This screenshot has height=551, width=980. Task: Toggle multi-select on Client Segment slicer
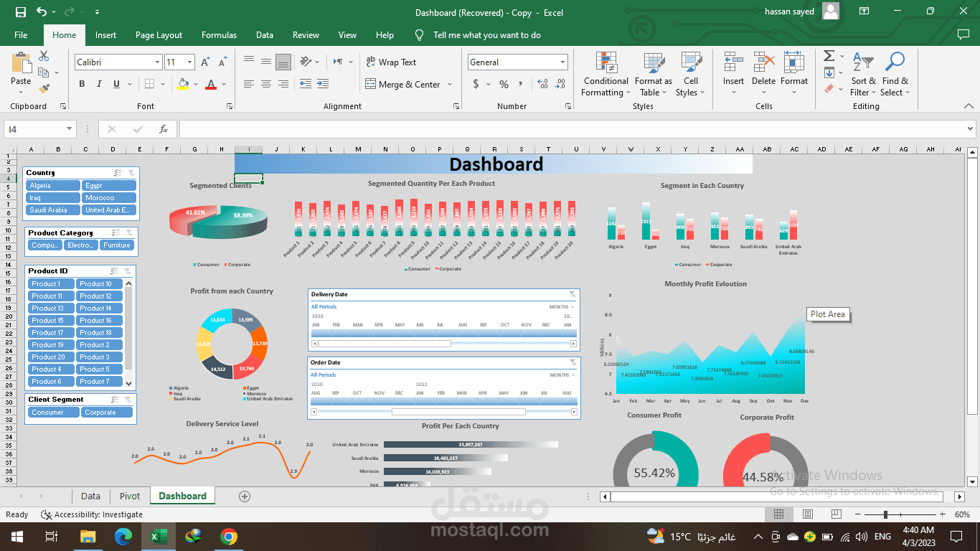point(116,400)
